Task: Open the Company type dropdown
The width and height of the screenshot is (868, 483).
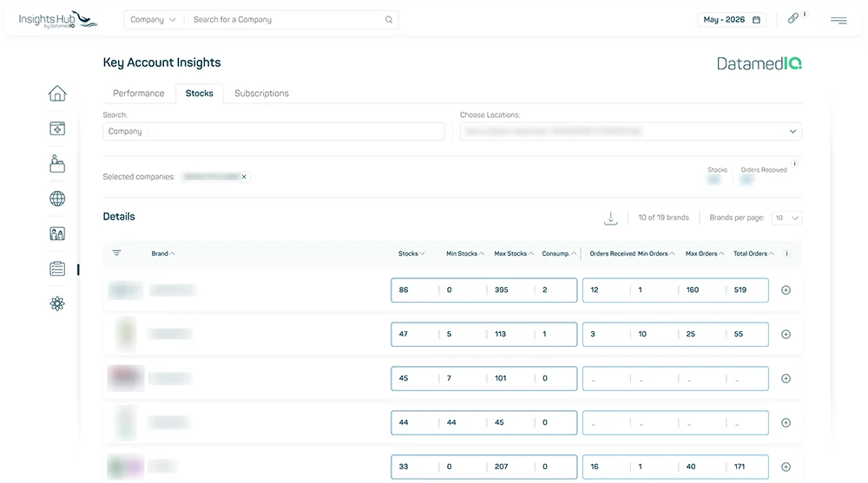Action: 153,20
